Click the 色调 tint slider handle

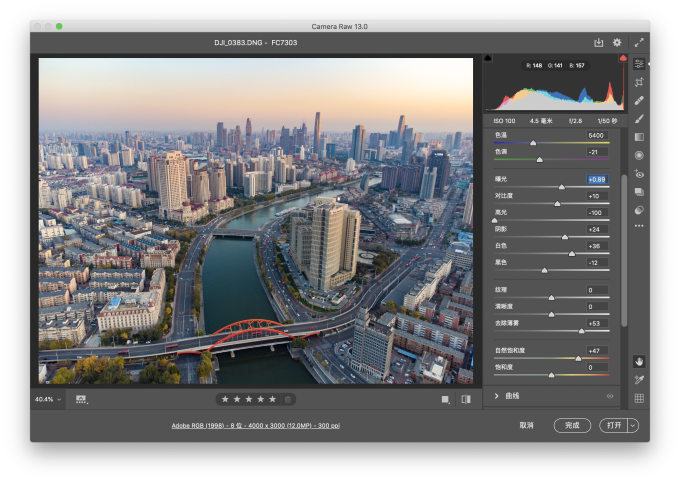tap(539, 160)
